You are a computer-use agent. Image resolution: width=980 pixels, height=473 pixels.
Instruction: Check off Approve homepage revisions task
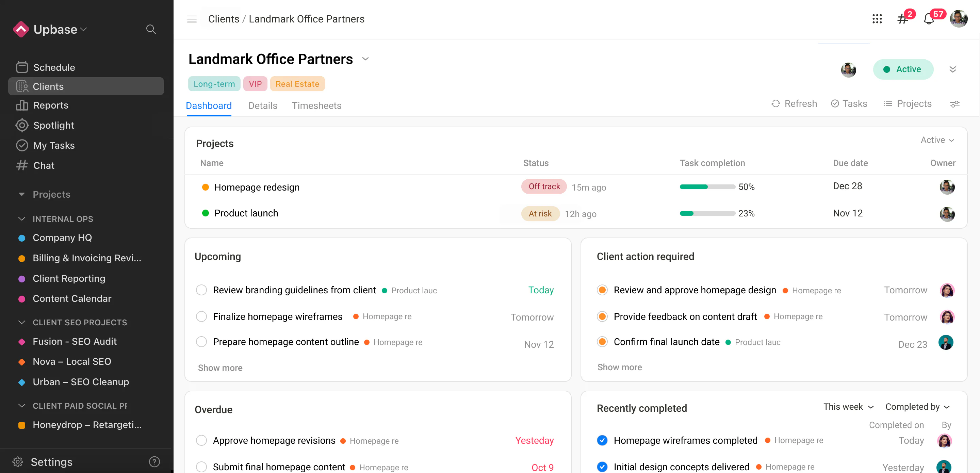coord(201,440)
